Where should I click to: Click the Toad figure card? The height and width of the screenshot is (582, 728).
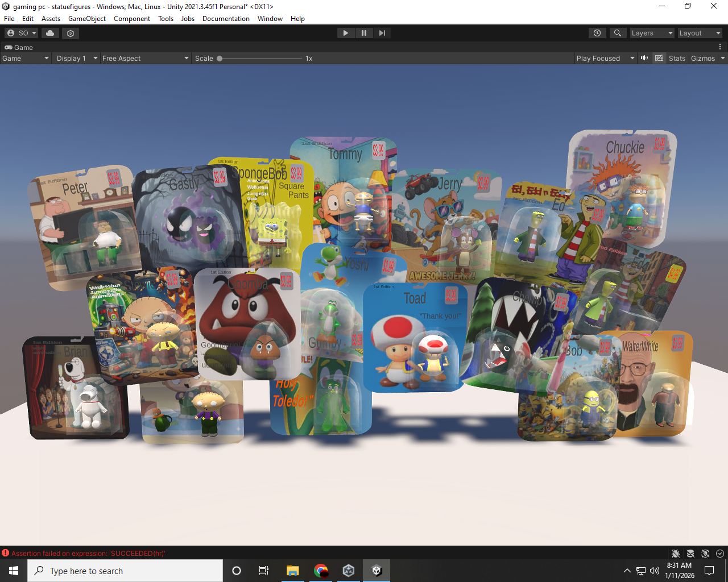(x=415, y=338)
